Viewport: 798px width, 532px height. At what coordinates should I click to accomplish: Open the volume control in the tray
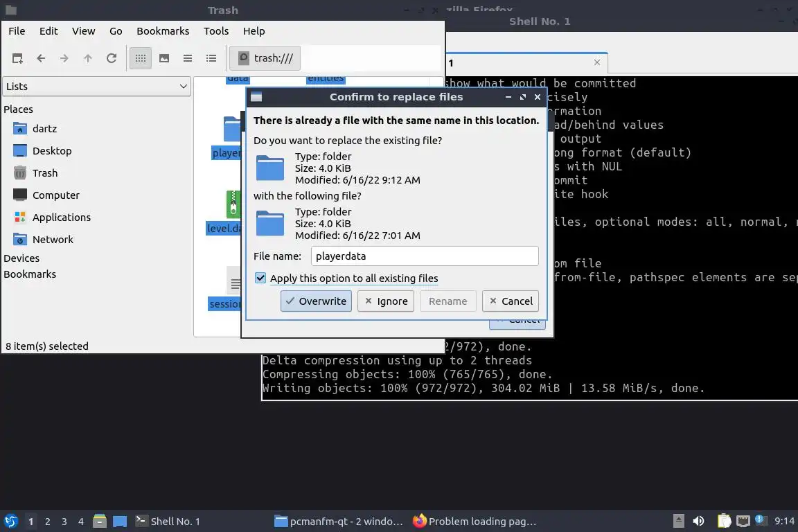coord(698,522)
